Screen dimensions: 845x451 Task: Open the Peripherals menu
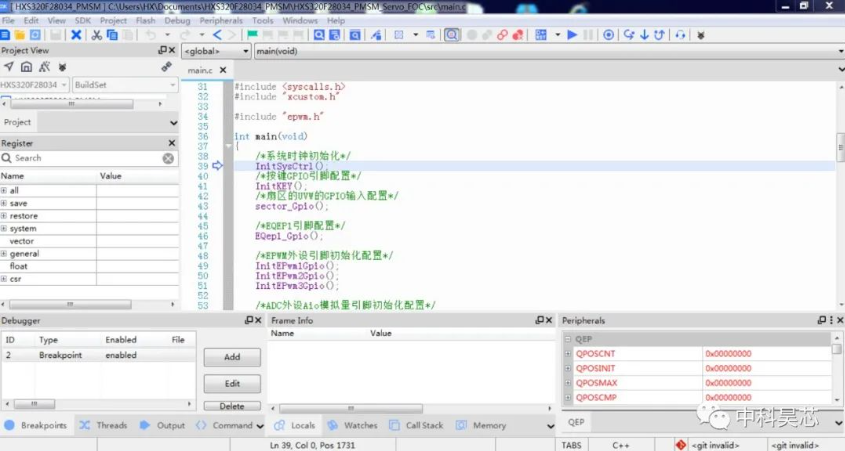tap(221, 20)
